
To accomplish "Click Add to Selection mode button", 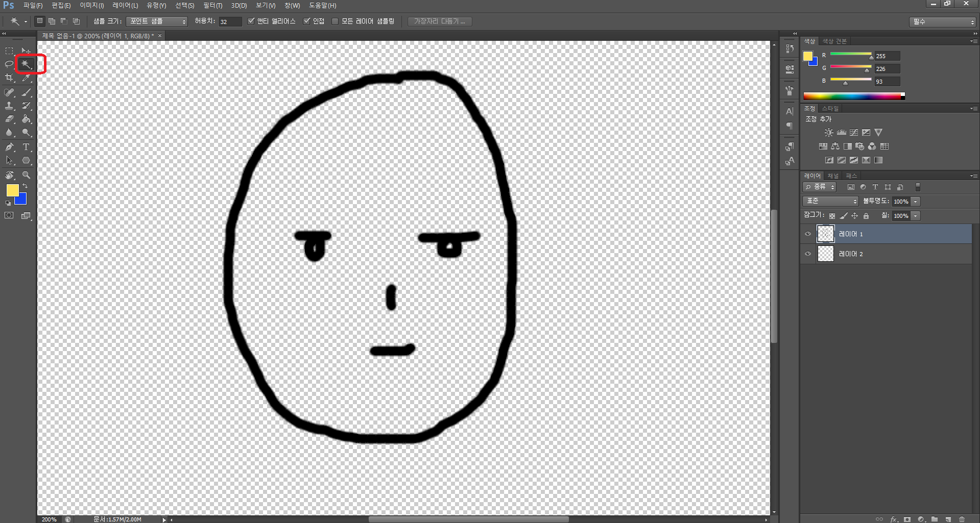I will pos(52,21).
